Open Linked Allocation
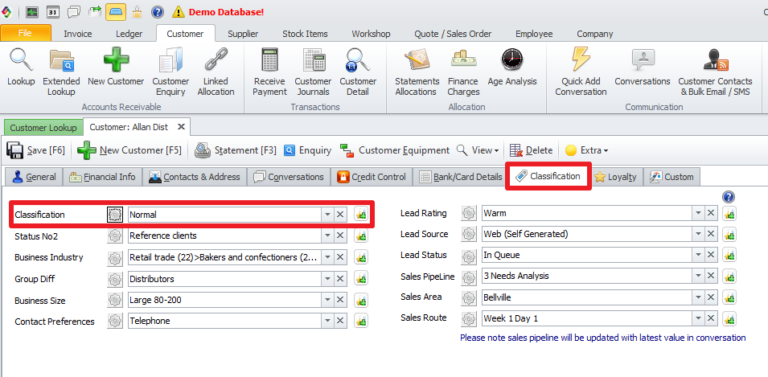 (216, 72)
